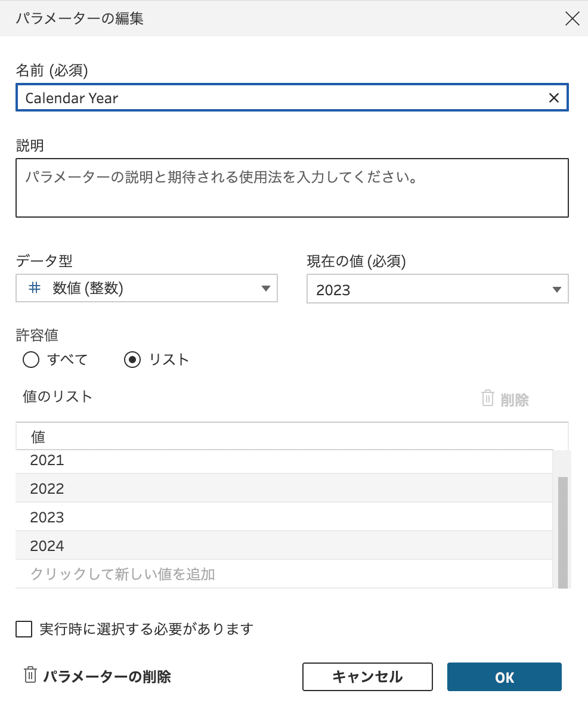Open the 現在の値 dropdown arrow

point(556,290)
